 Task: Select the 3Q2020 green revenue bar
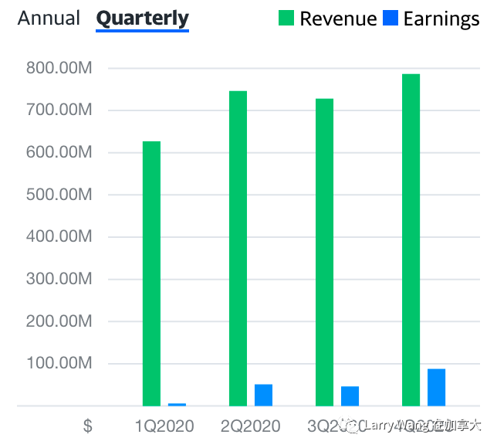coord(325,253)
